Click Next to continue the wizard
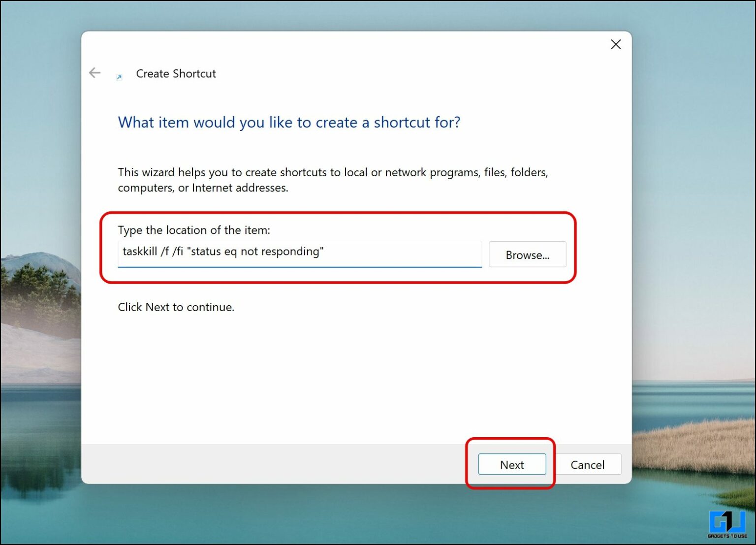Image resolution: width=756 pixels, height=545 pixels. pos(512,464)
